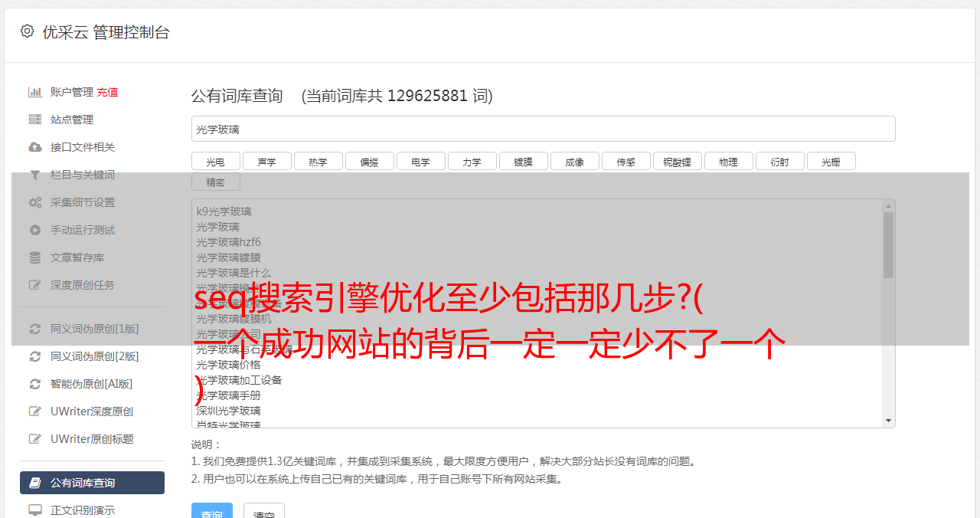Focus the 光学玻璃 keyword input field
This screenshot has width=980, height=518.
pos(544,129)
